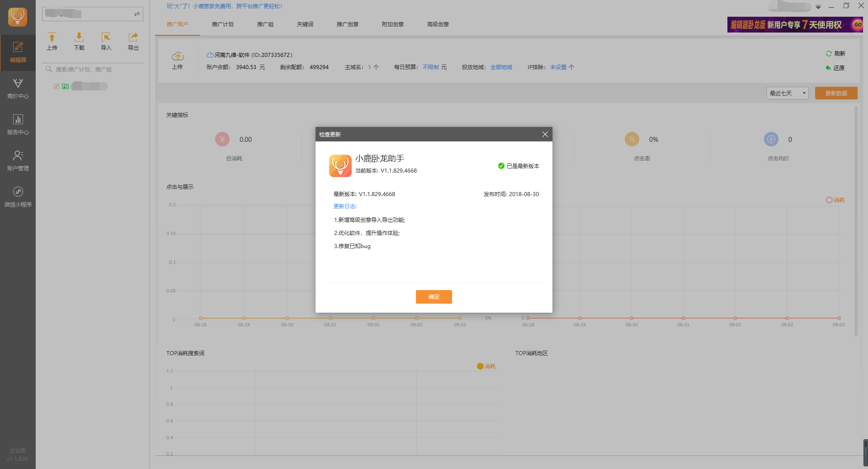Image resolution: width=868 pixels, height=469 pixels.
Task: Switch to the 推广创意 tab
Action: (348, 24)
